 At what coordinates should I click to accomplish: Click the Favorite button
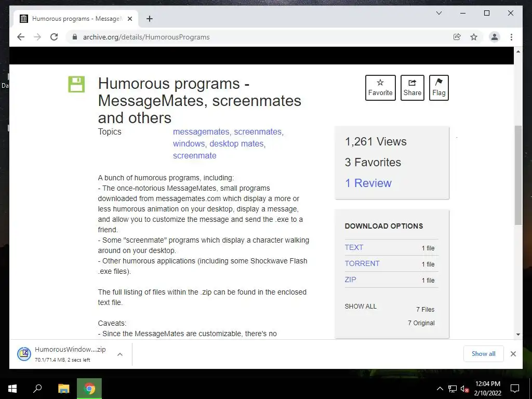click(x=380, y=88)
